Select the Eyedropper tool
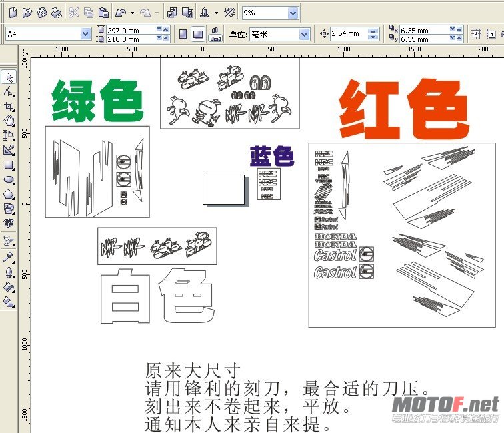This screenshot has width=504, height=433. pyautogui.click(x=9, y=258)
